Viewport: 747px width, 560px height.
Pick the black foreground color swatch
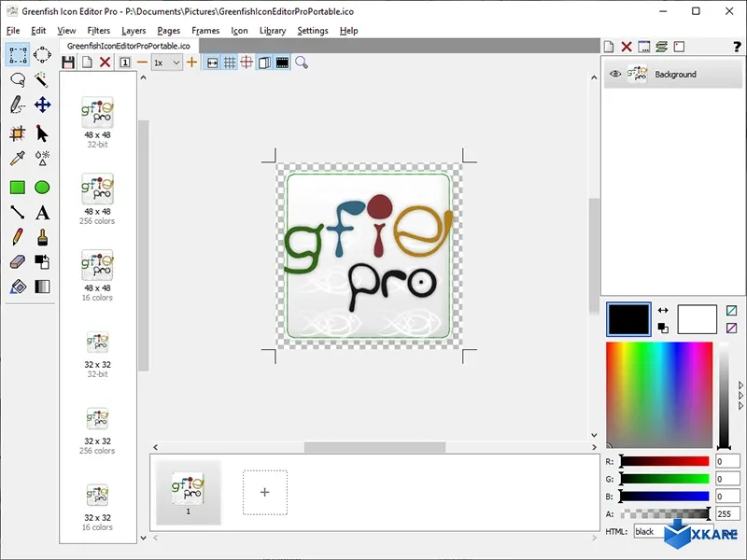pos(628,319)
